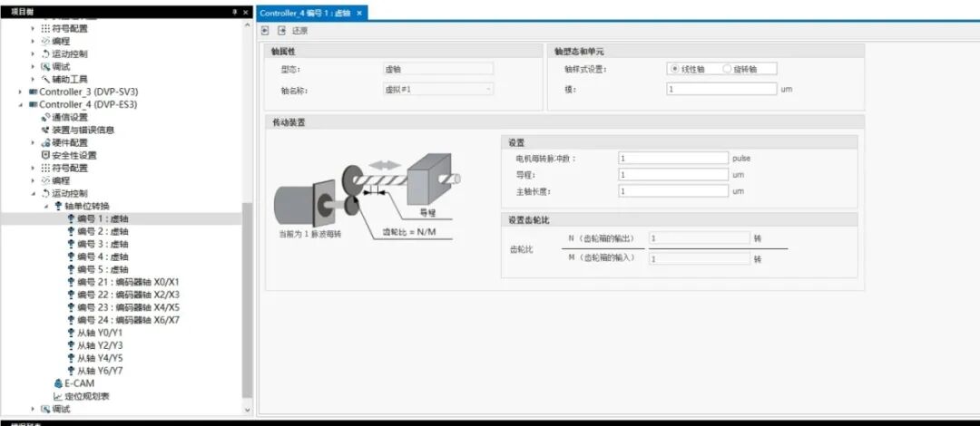The image size is (980, 426).
Task: Expand the Controller_3 (DVP-SV3) node
Action: coord(21,92)
